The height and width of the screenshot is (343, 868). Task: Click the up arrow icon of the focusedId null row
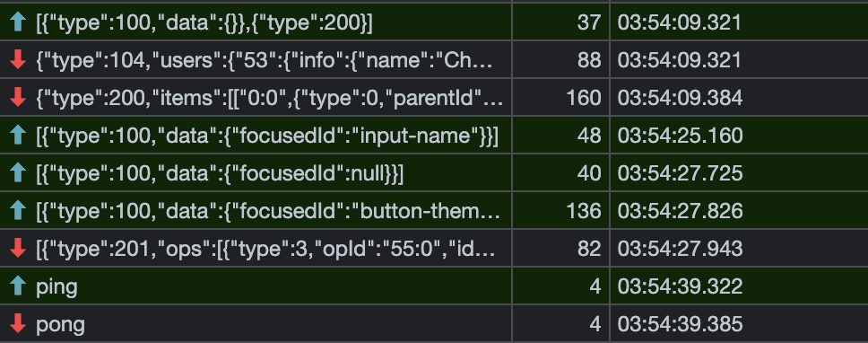tap(18, 173)
